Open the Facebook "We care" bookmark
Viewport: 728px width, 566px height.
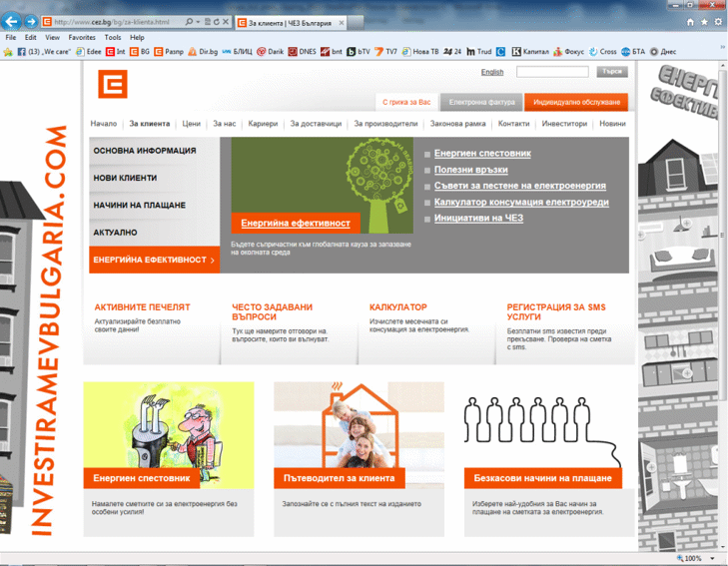[x=44, y=52]
